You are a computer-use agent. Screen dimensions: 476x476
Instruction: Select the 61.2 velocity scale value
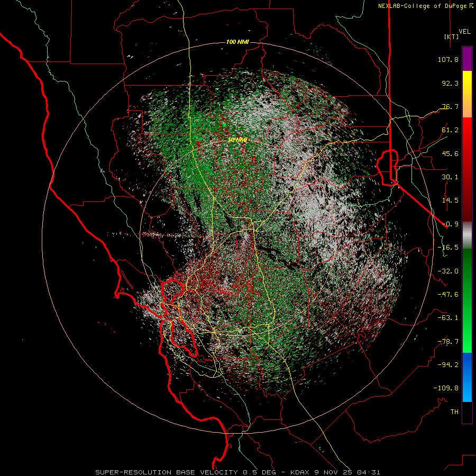(x=450, y=130)
